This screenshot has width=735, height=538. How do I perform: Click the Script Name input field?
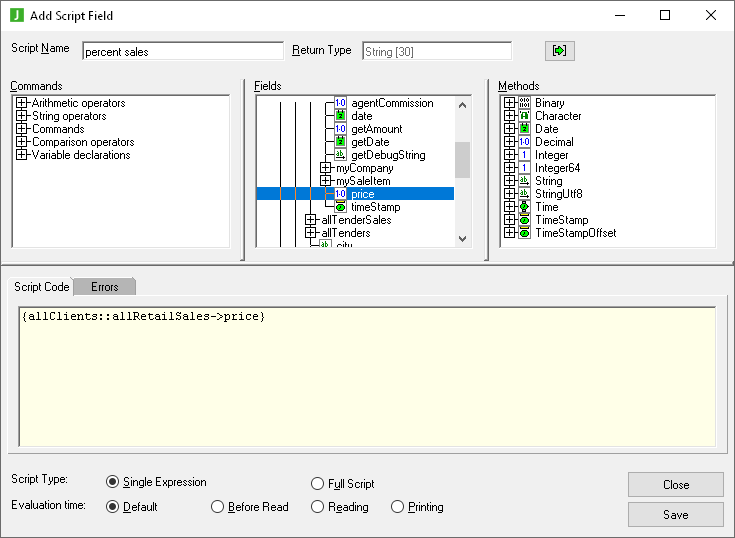tap(182, 51)
